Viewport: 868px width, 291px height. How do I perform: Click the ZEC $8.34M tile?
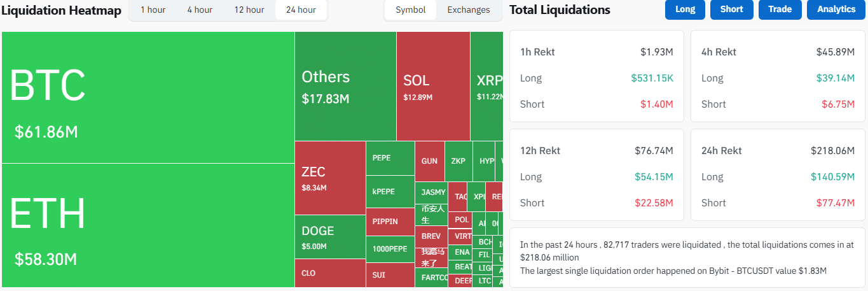(330, 178)
